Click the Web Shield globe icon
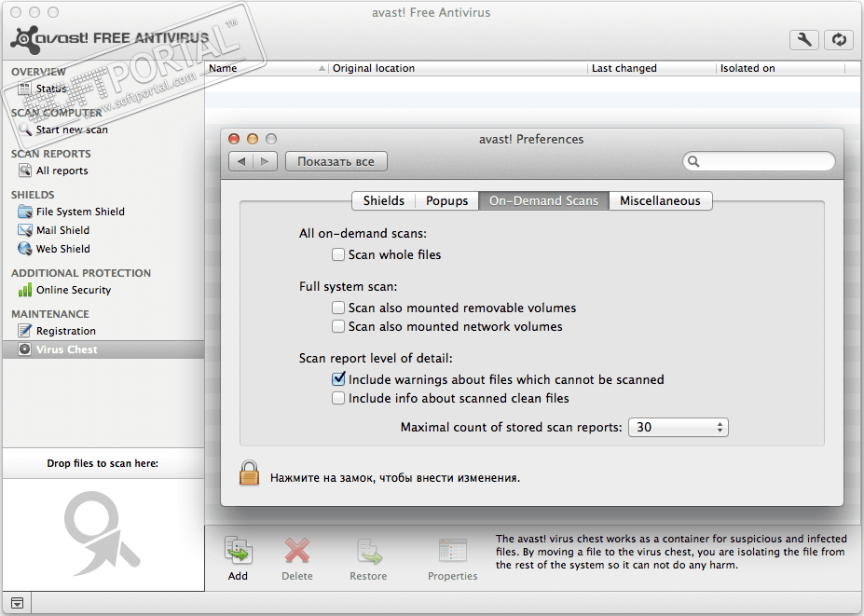The width and height of the screenshot is (864, 616). click(25, 249)
